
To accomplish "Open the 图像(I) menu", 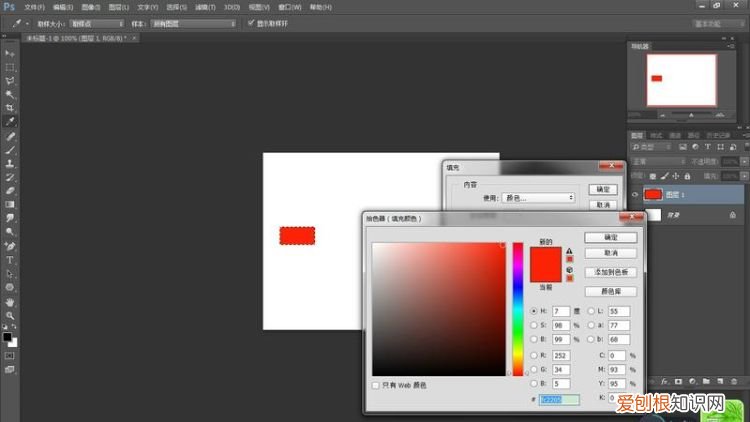I will (96, 6).
